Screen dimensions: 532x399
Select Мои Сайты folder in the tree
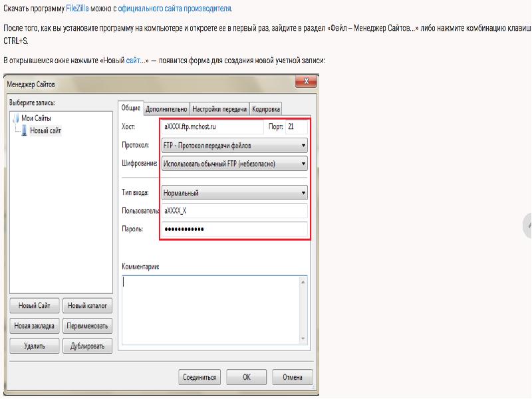point(36,118)
